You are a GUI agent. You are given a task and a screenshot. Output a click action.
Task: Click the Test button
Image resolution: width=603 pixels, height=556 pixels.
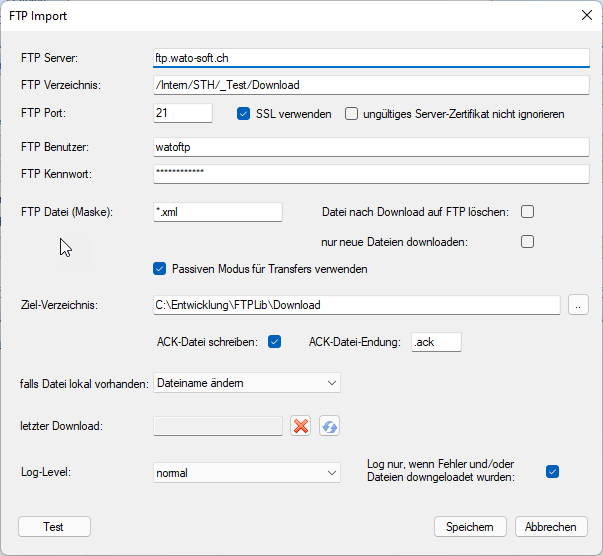54,527
